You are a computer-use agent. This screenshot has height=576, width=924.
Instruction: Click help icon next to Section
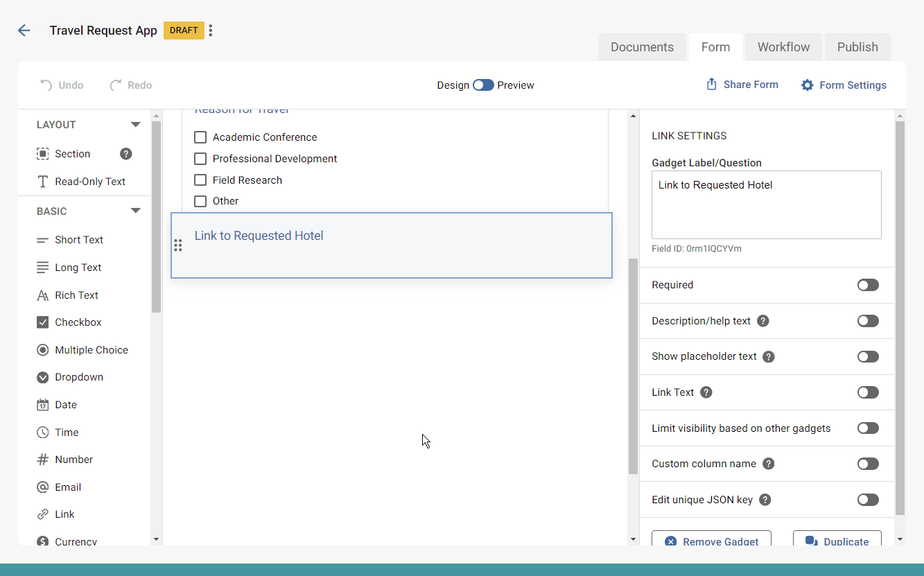pyautogui.click(x=125, y=154)
